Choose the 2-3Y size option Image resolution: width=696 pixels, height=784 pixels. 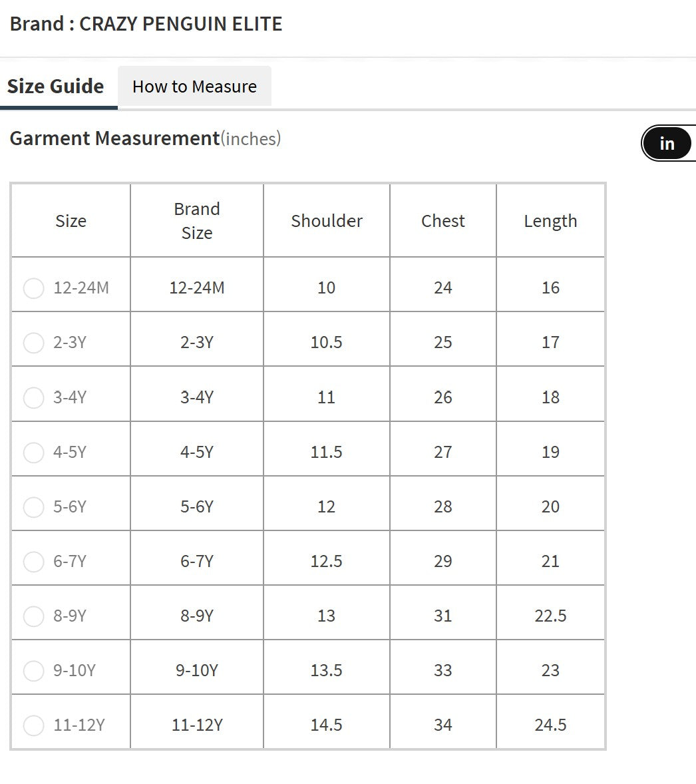[x=33, y=343]
